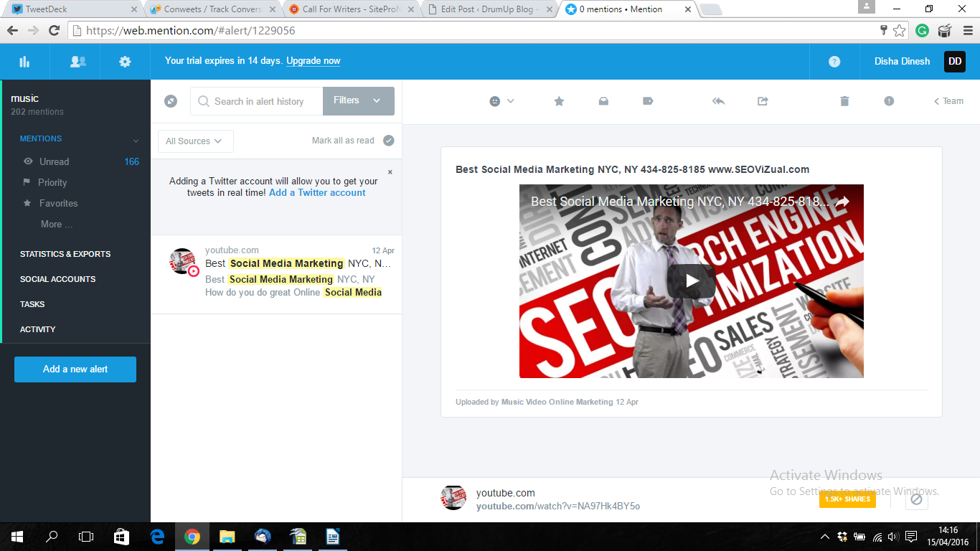Focus the Search in alert history field
This screenshot has width=980, height=551.
click(257, 101)
